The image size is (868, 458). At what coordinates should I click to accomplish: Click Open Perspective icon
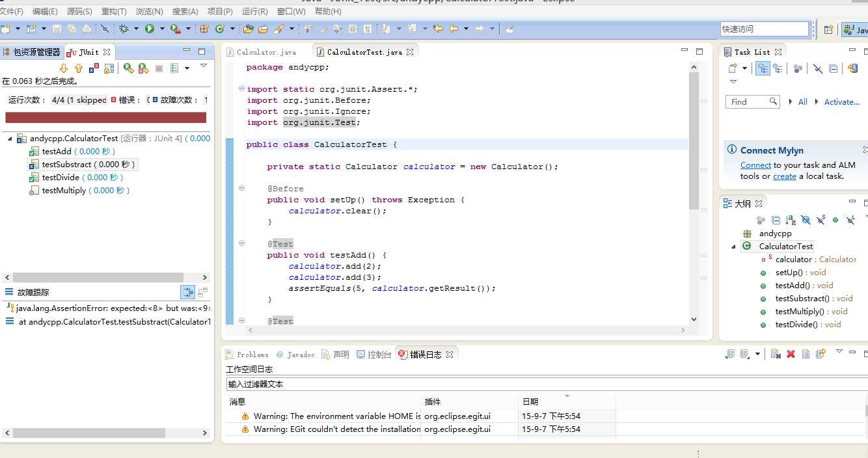828,29
